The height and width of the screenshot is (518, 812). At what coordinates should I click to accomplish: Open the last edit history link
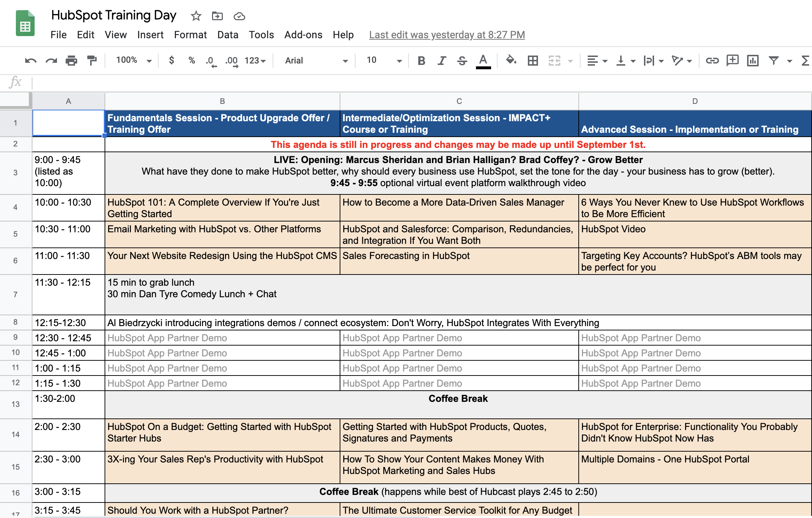(447, 35)
